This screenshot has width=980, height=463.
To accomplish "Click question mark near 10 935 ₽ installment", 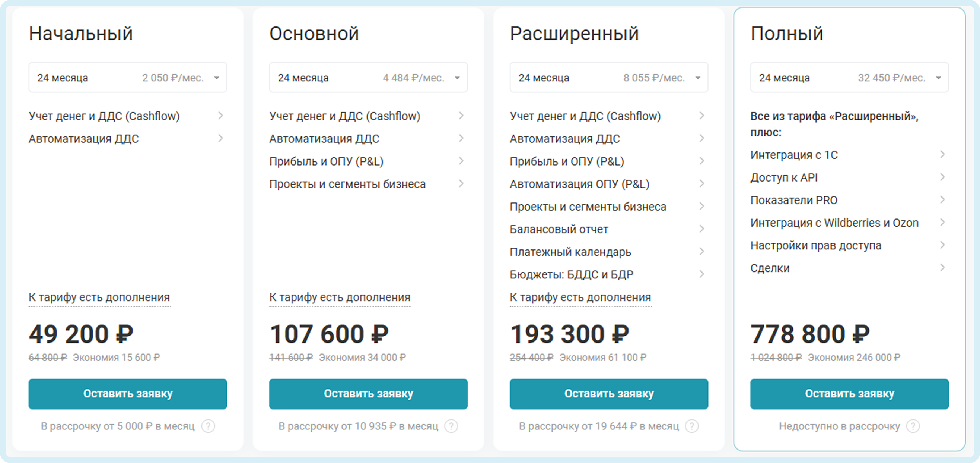I will click(451, 426).
